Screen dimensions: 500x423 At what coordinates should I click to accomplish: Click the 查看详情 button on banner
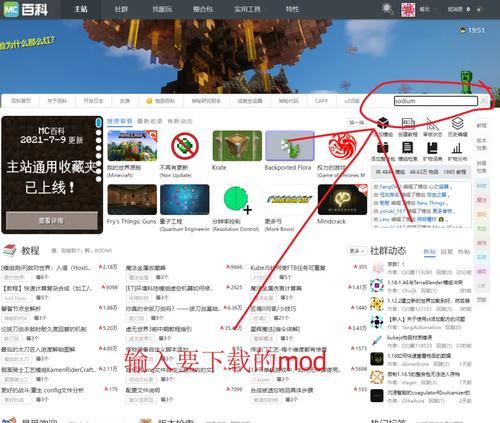52,221
